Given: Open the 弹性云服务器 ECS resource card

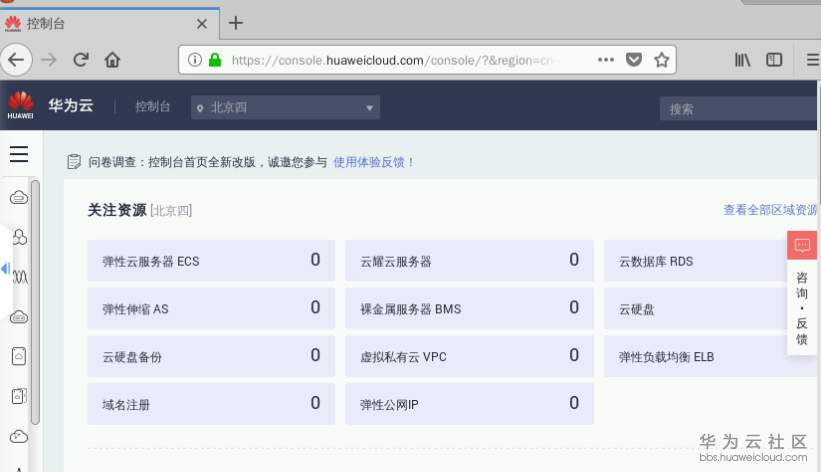Looking at the screenshot, I should [x=211, y=260].
